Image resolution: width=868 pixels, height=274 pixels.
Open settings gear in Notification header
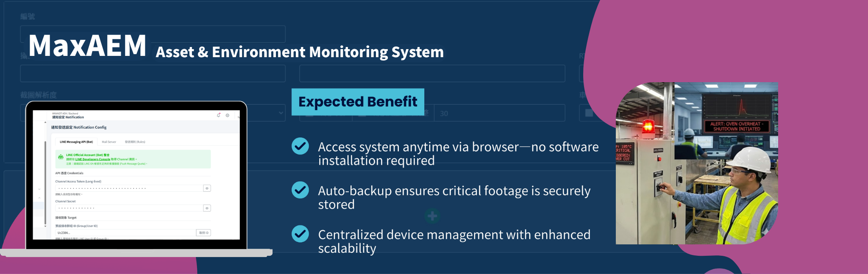coord(228,115)
